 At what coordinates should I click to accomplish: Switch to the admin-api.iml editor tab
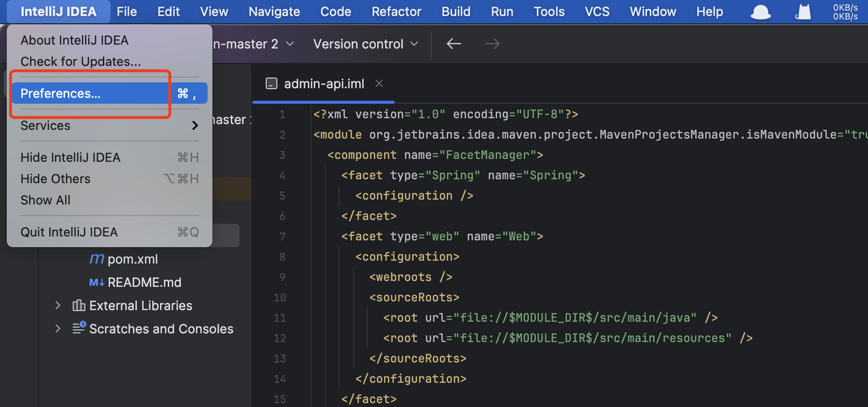(324, 84)
